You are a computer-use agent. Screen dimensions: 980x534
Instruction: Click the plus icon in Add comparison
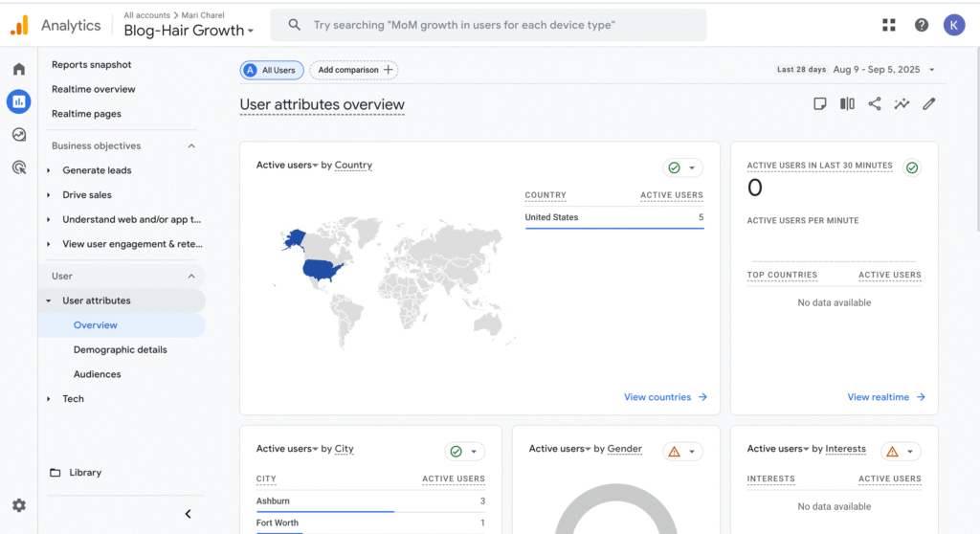tap(389, 70)
